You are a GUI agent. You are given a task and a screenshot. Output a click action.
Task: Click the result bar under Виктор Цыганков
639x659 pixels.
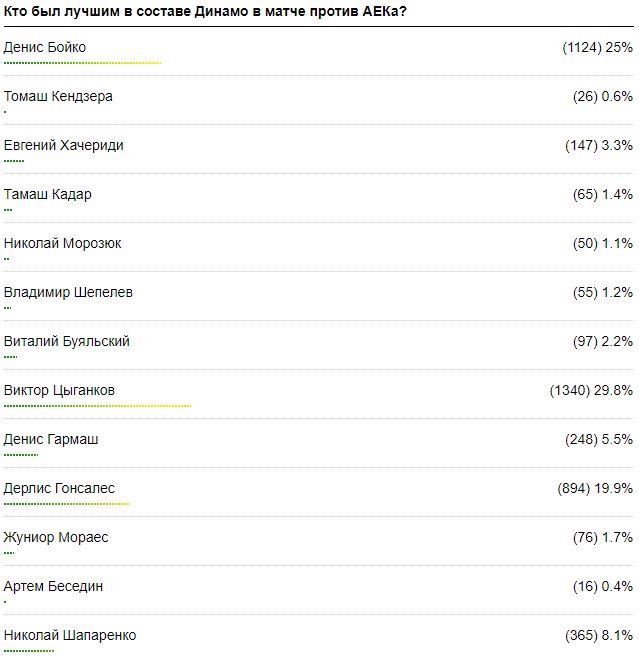(97, 406)
